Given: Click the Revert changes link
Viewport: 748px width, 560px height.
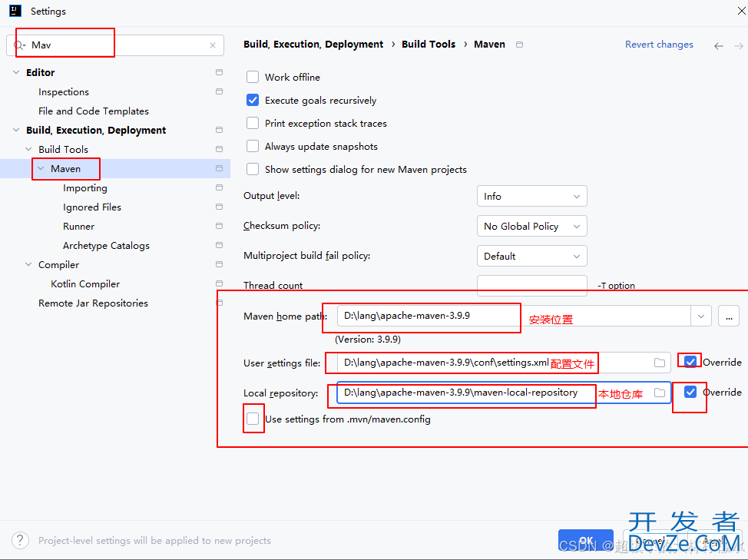Looking at the screenshot, I should pyautogui.click(x=659, y=45).
